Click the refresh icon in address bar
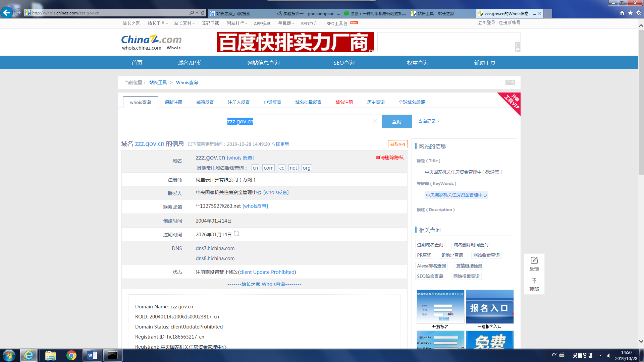The height and width of the screenshot is (362, 644). [x=203, y=13]
